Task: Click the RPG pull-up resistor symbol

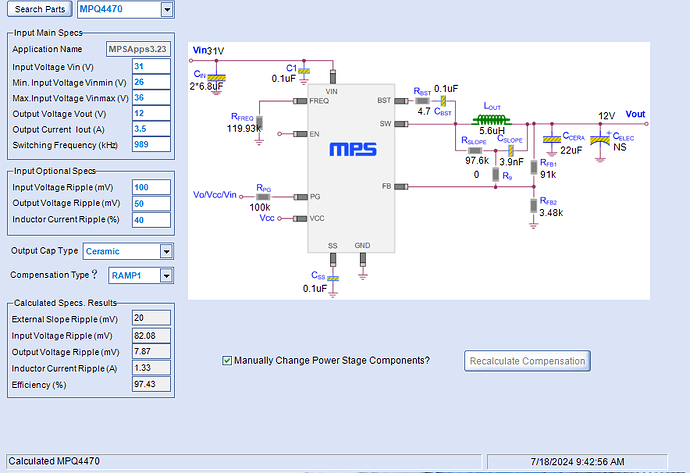Action: (x=263, y=197)
